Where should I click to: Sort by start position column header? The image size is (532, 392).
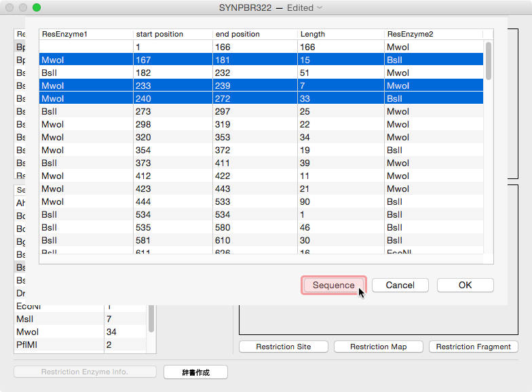pos(174,34)
